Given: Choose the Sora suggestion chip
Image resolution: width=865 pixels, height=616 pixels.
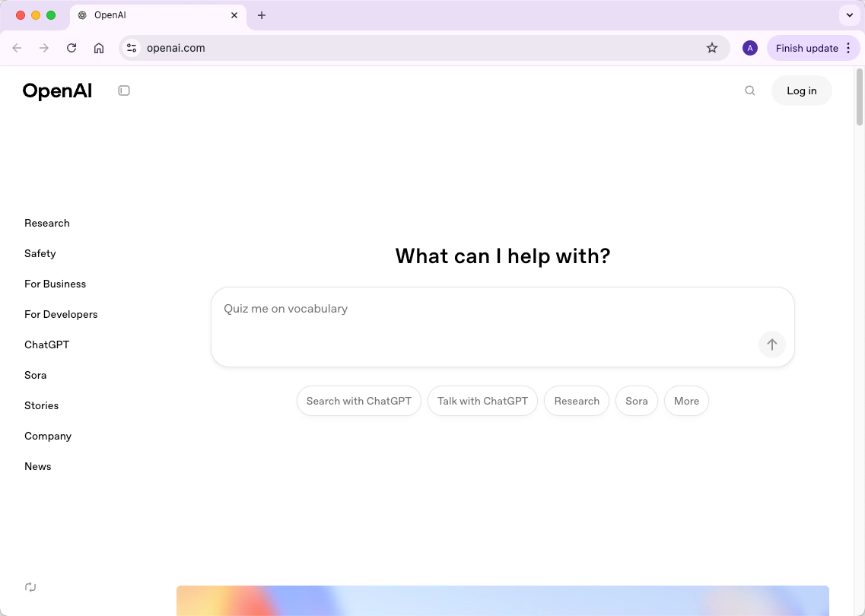Looking at the screenshot, I should click(637, 401).
